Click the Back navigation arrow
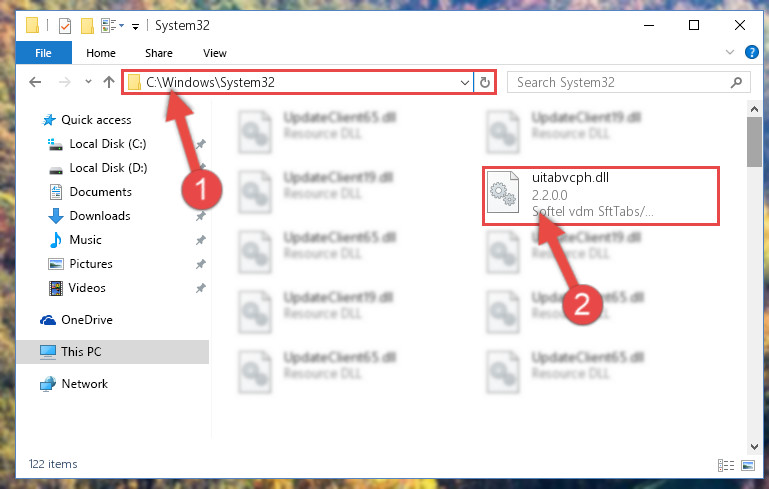 click(35, 82)
